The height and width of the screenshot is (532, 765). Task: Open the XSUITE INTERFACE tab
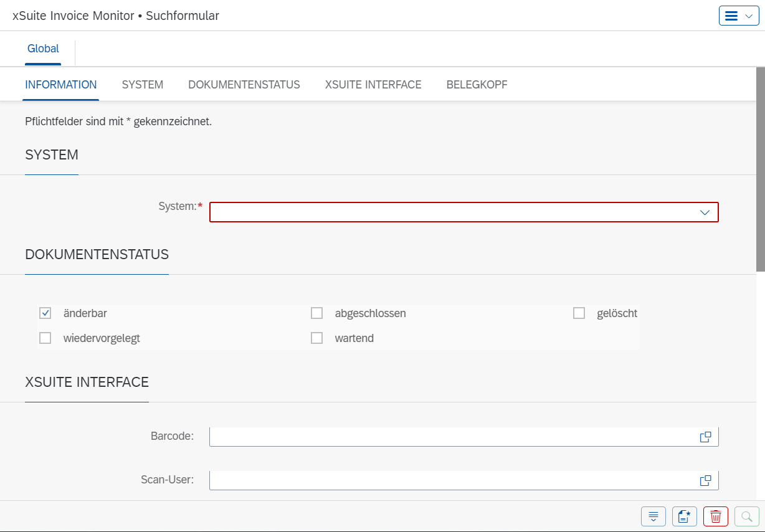pyautogui.click(x=373, y=84)
